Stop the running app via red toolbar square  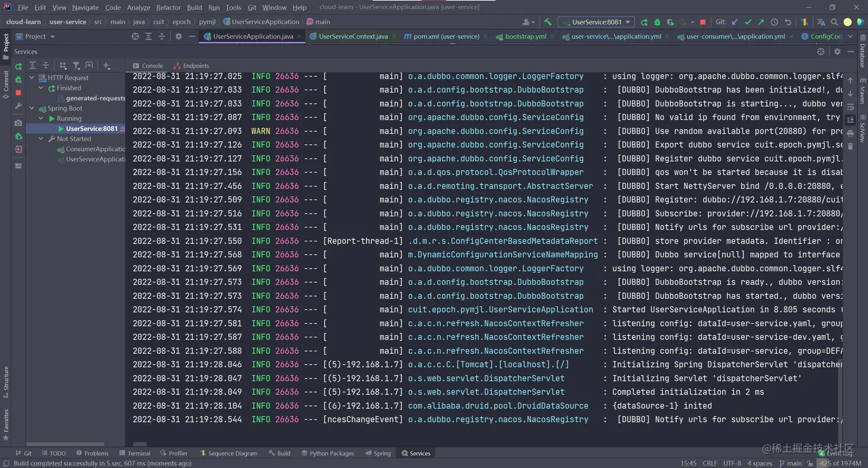[703, 22]
